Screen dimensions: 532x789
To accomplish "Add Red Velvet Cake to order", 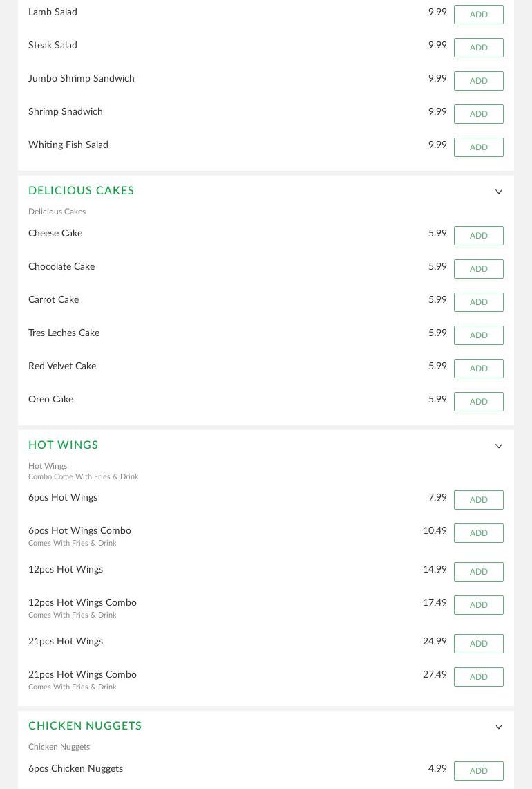I will [478, 369].
